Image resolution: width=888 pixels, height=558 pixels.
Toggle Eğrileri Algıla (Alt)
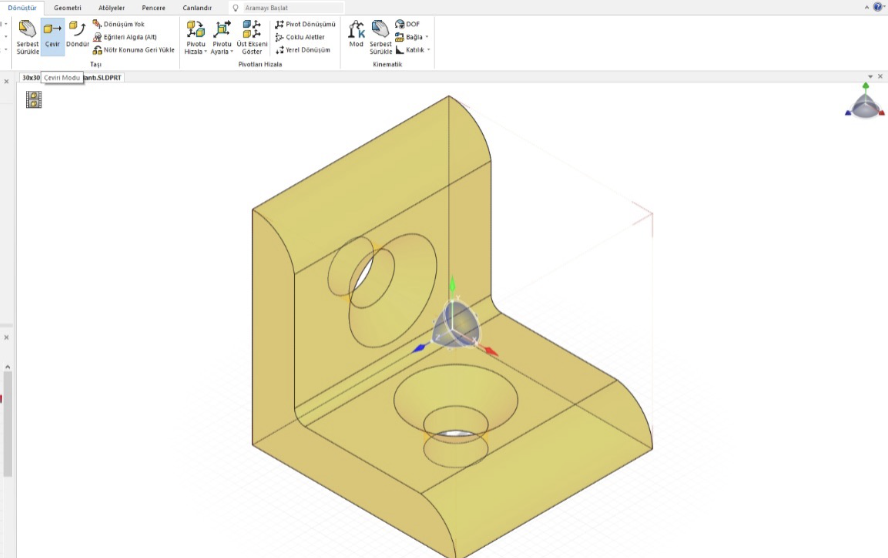125,37
